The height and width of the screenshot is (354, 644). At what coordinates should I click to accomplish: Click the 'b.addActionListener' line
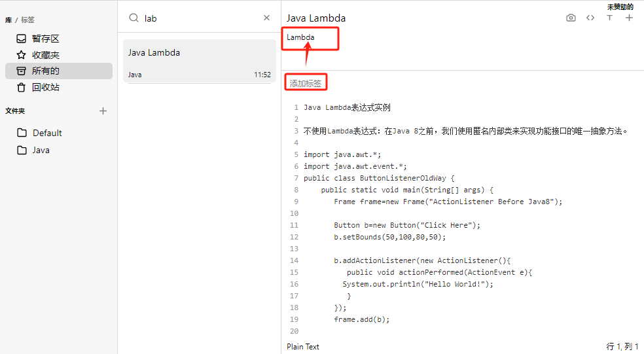pyautogui.click(x=422, y=261)
